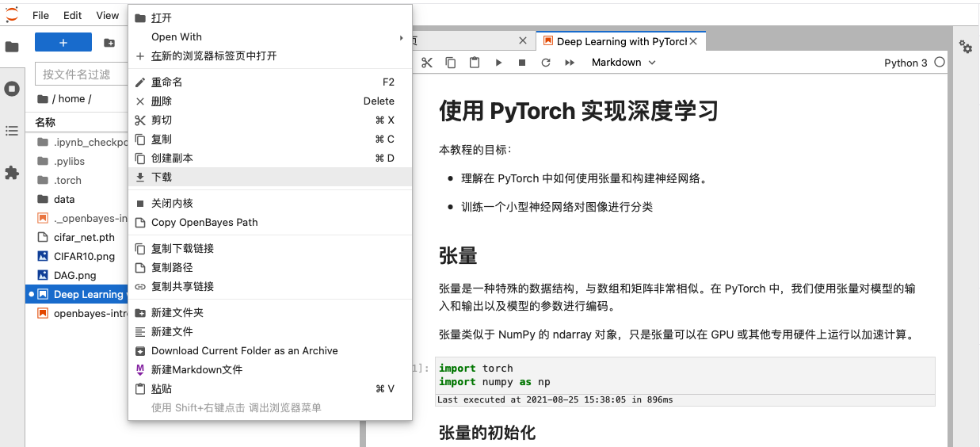Viewport: 980px width, 447px height.
Task: Open the table of contents sidebar panel
Action: pyautogui.click(x=12, y=131)
